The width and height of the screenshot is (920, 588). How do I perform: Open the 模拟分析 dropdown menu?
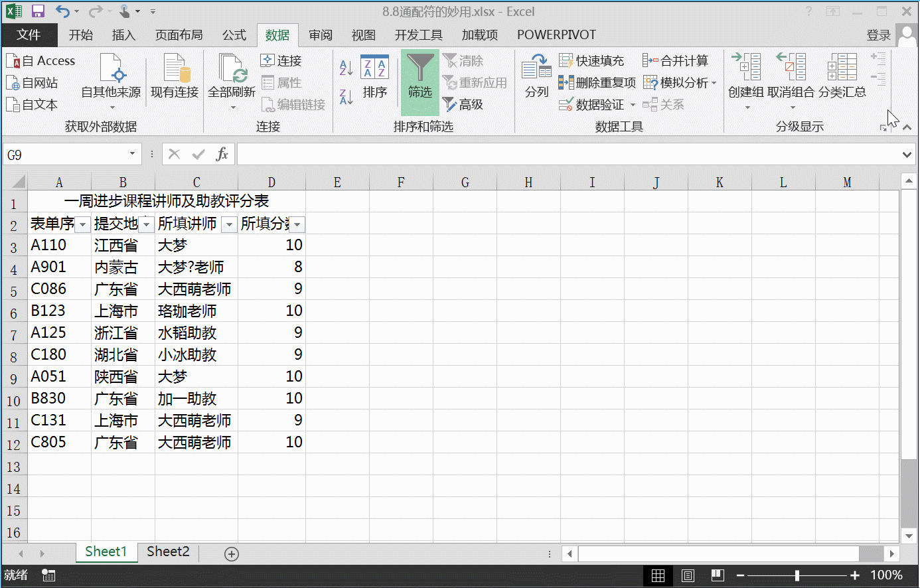coord(680,82)
